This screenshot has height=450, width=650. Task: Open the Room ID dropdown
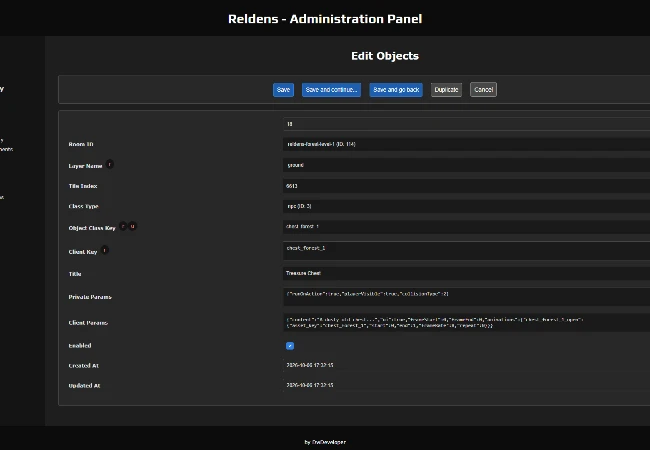(x=466, y=144)
